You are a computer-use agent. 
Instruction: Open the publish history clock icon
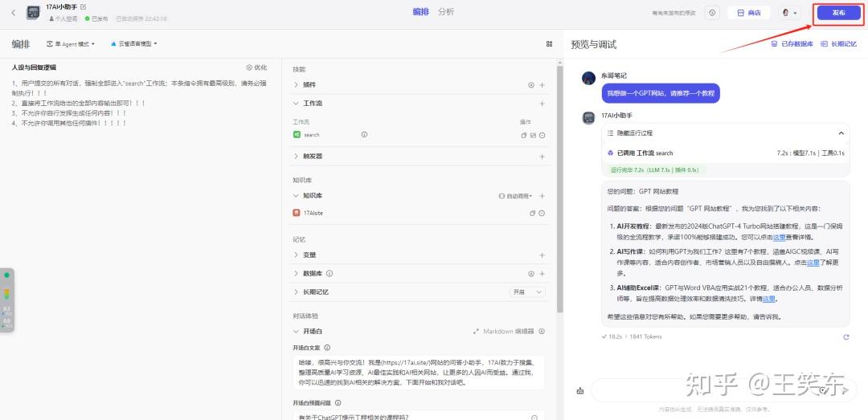712,13
